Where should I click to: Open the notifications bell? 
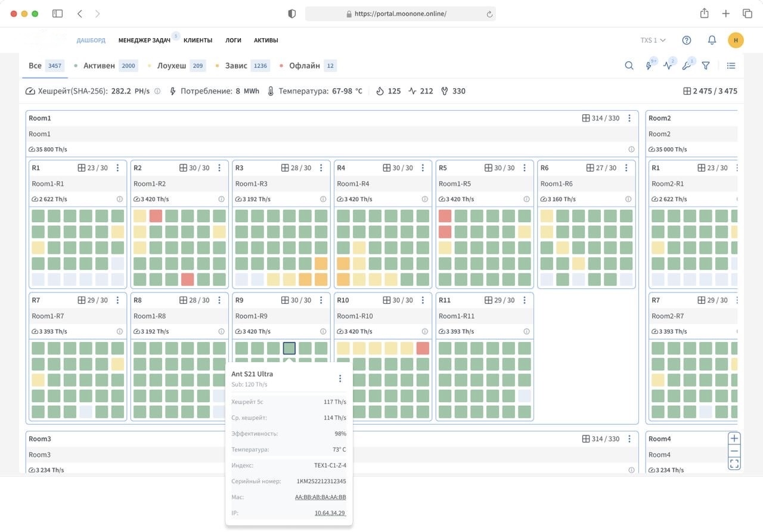click(712, 41)
